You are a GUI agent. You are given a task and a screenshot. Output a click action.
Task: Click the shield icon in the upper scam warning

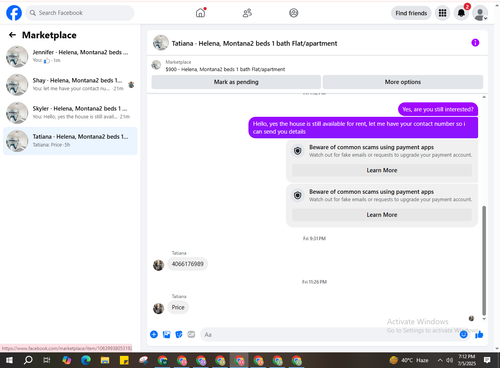(x=298, y=151)
